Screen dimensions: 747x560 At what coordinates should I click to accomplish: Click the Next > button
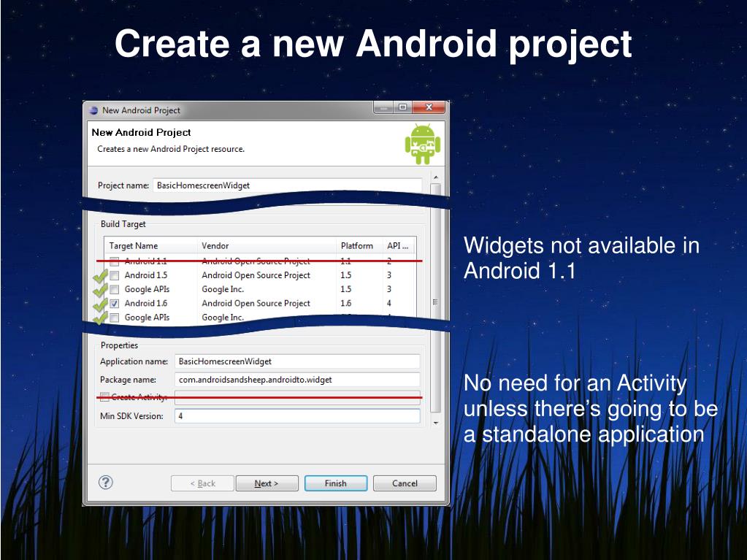click(267, 483)
